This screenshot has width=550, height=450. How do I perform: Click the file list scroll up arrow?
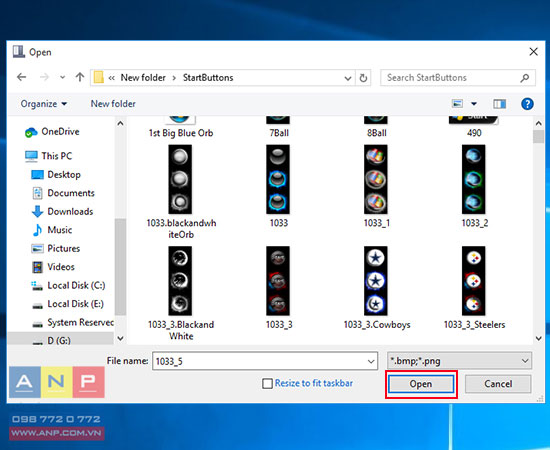click(539, 123)
